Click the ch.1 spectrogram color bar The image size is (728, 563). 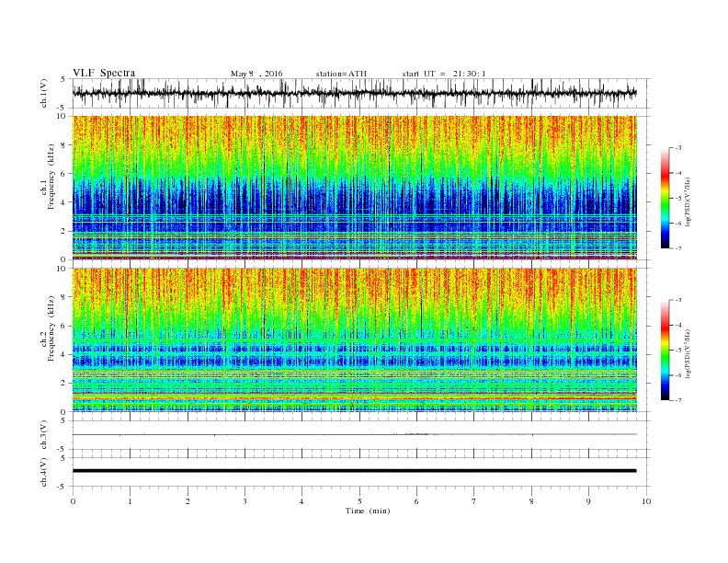tap(665, 199)
